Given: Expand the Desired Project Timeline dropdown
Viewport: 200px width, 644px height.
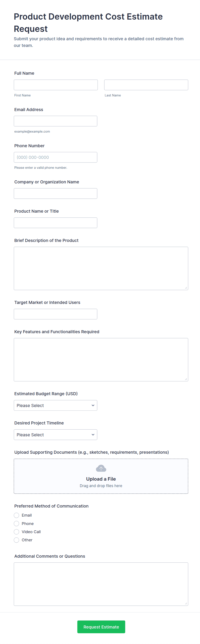Looking at the screenshot, I should tap(55, 435).
